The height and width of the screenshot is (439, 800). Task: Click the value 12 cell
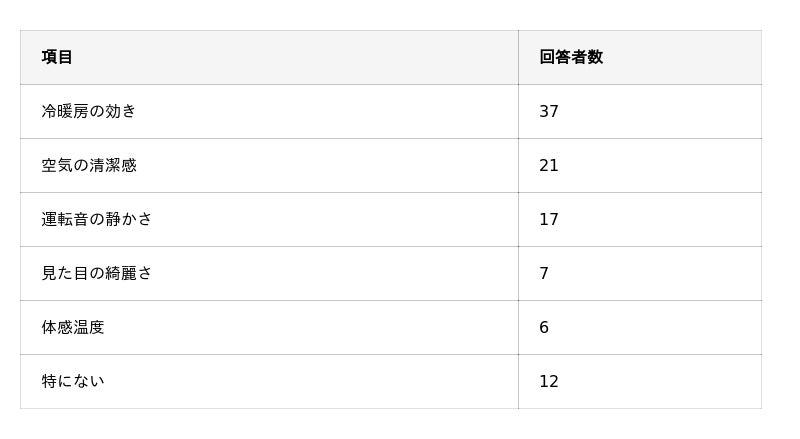(549, 381)
